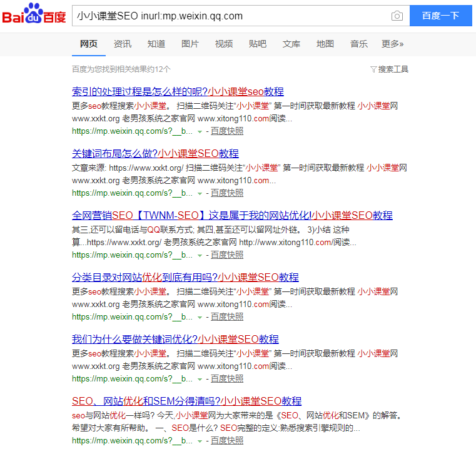Image resolution: width=476 pixels, height=449 pixels.
Task: Click 百度为您找到相关结果约12个 text
Action: click(121, 69)
